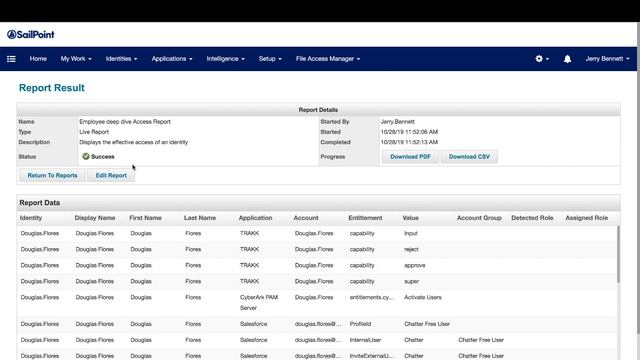
Task: Click the Report Data section header
Action: click(40, 203)
